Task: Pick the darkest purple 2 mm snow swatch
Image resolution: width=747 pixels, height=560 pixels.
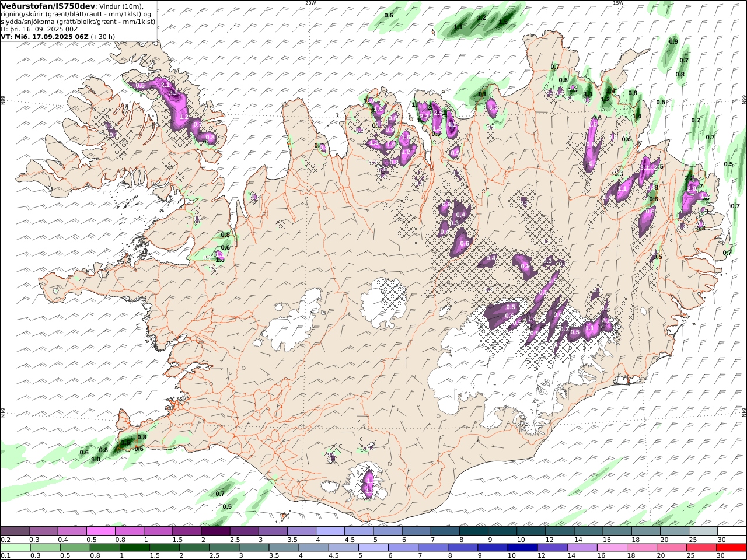Action: pyautogui.click(x=215, y=531)
